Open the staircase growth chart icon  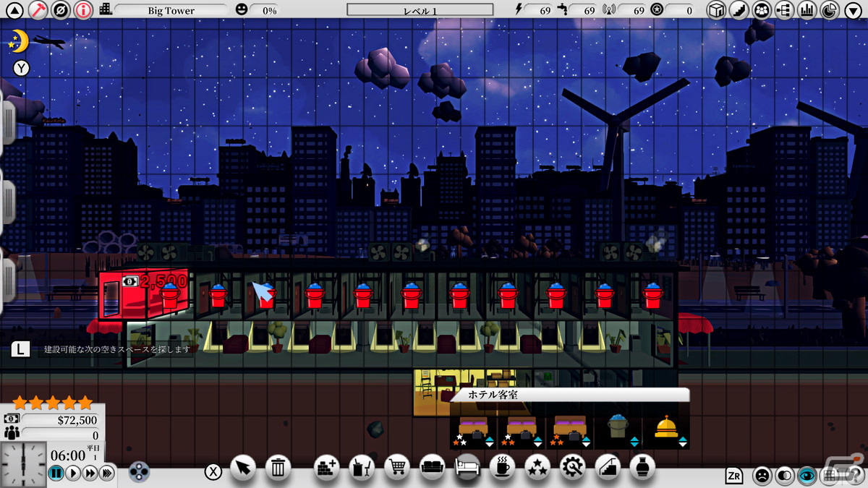click(x=739, y=10)
